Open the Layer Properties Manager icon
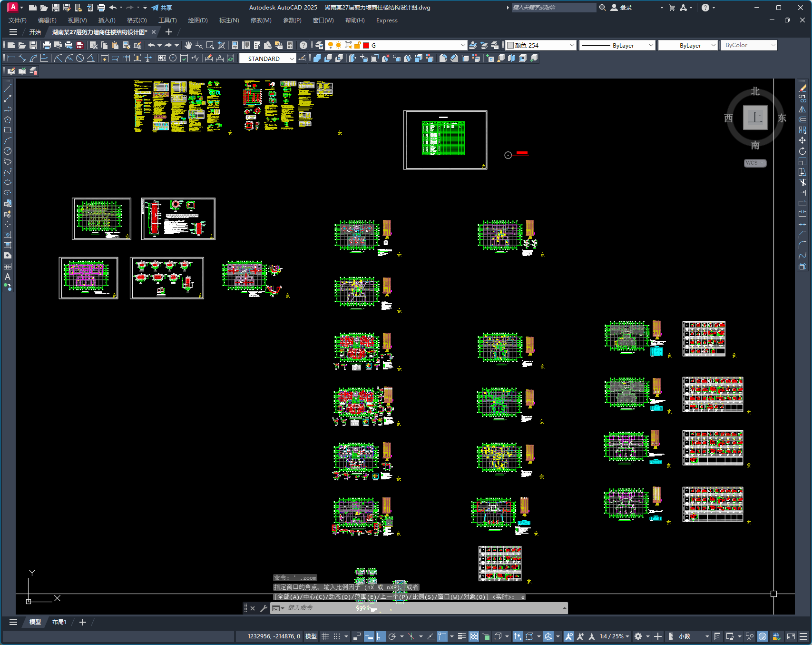 pos(319,45)
